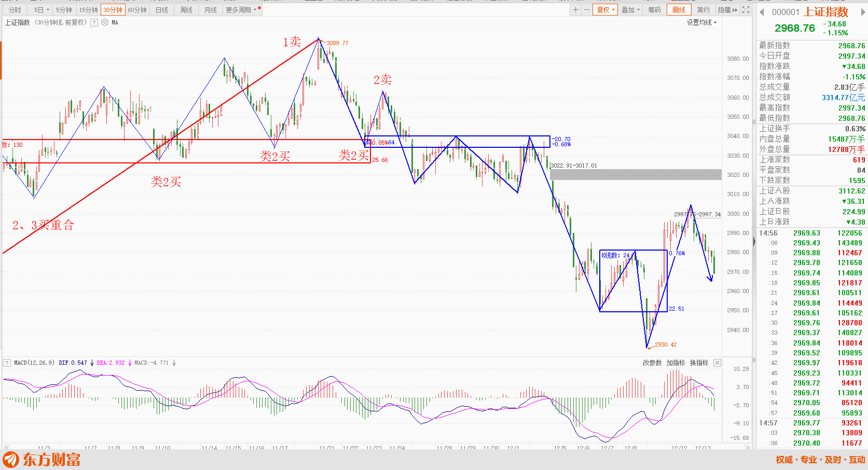
Task: Go to the previous stock with left arrow
Action: click(762, 12)
